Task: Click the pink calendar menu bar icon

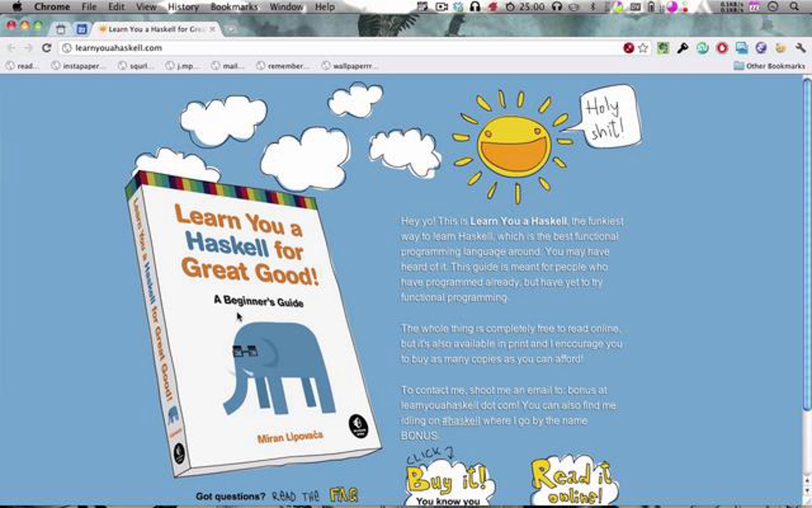Action: (754, 6)
